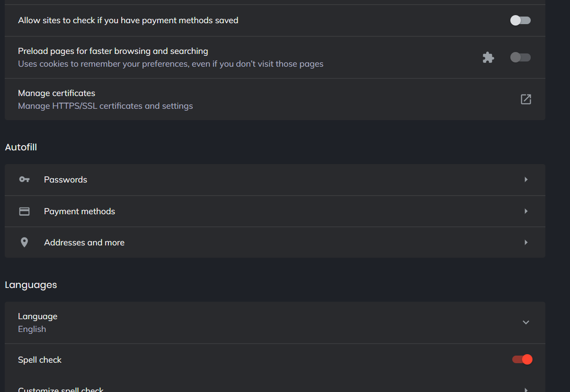Click the location pin icon for Addresses
The width and height of the screenshot is (570, 392).
[x=24, y=243]
